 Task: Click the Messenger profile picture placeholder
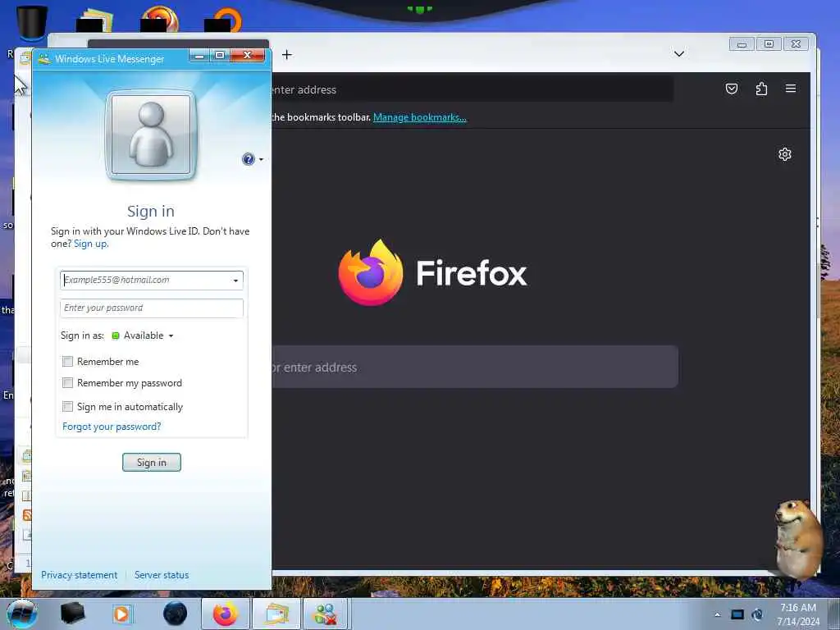(151, 135)
